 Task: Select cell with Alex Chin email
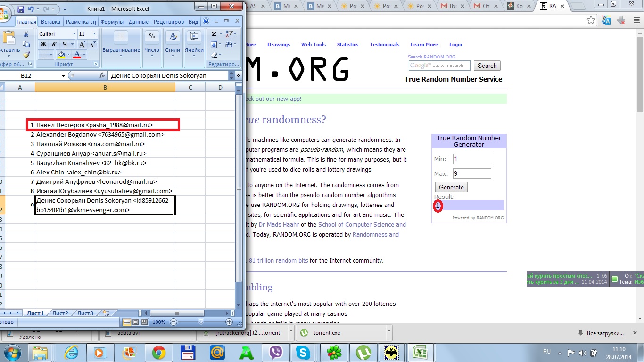click(x=105, y=172)
